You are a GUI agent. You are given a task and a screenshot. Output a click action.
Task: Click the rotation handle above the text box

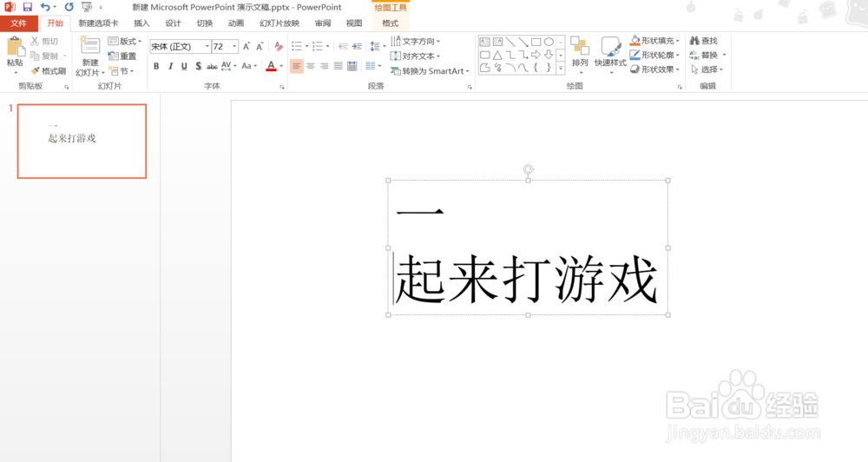point(528,169)
